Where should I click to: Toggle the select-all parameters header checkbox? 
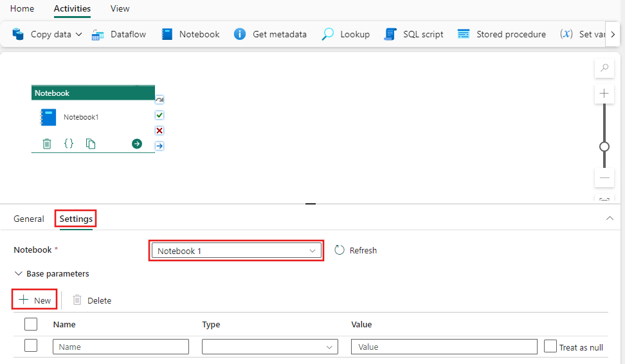tap(31, 324)
